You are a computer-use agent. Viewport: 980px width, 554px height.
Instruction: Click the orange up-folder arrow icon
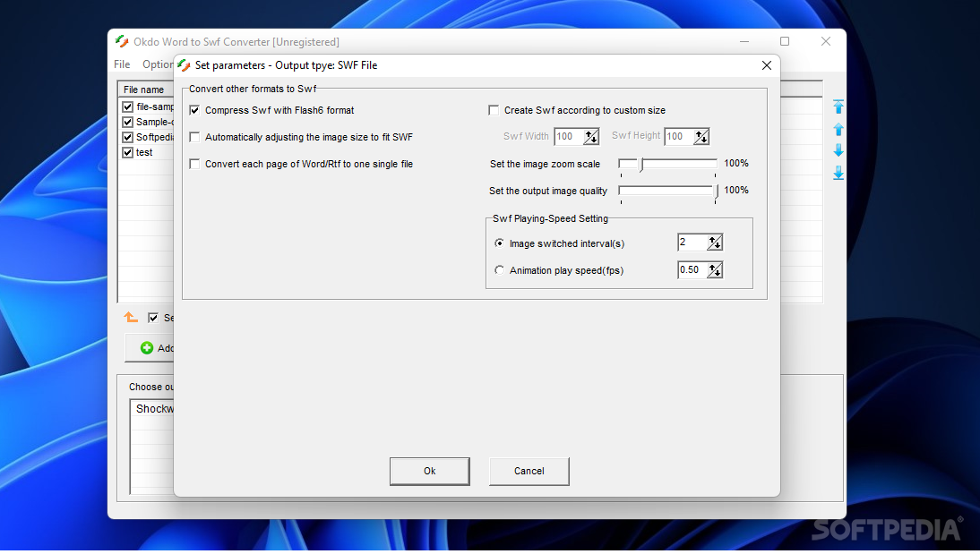tap(131, 318)
